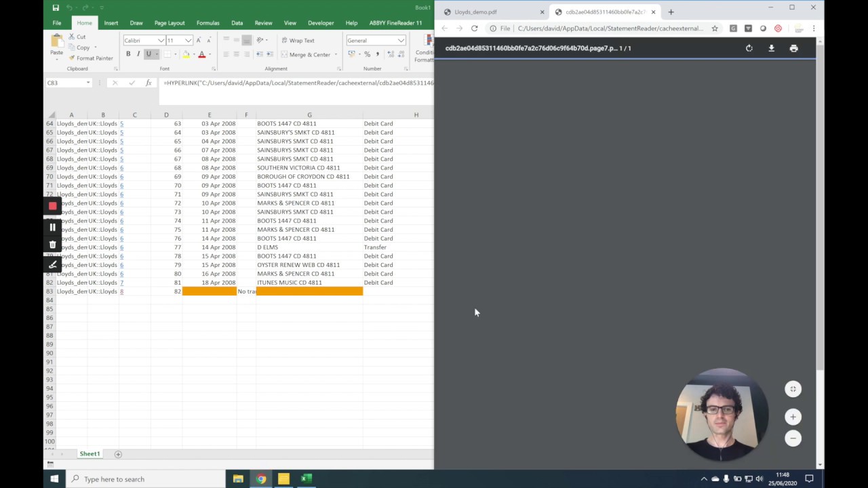Increase the font size with the large A
Screen dimensions: 868x488
point(198,41)
